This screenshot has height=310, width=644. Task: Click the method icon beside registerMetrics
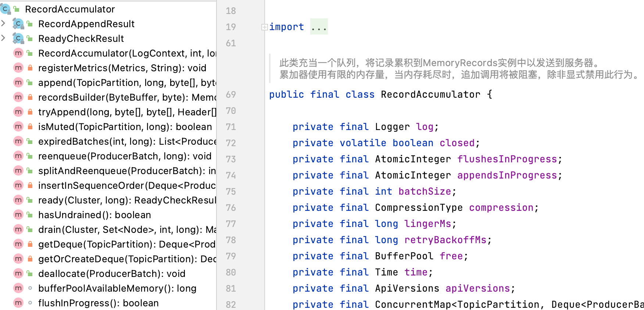pyautogui.click(x=18, y=68)
